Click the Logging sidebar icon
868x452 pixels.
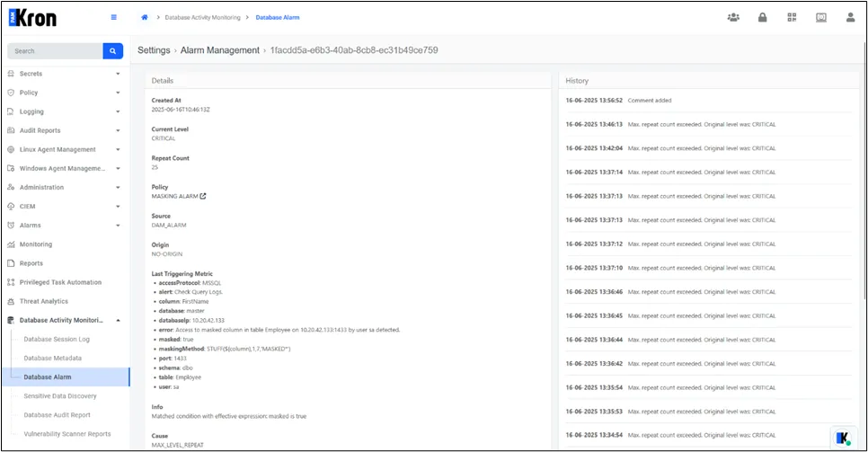(11, 111)
